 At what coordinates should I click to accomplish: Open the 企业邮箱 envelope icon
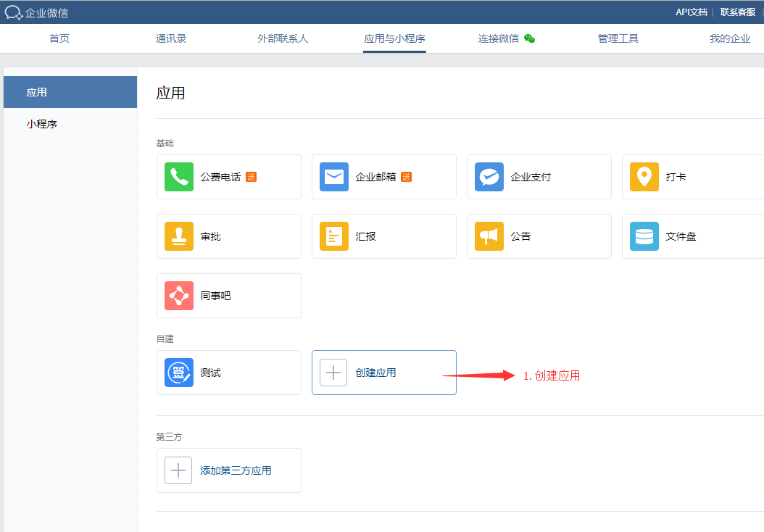click(334, 177)
